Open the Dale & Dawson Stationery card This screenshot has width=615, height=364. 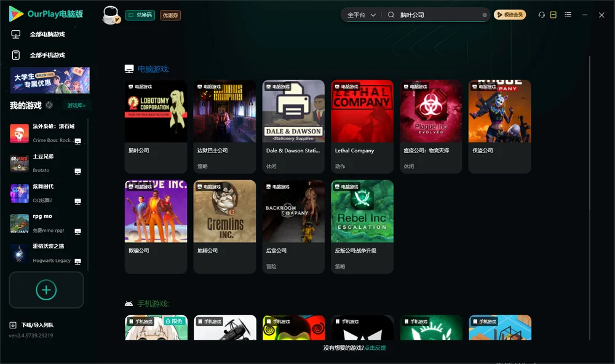[293, 127]
